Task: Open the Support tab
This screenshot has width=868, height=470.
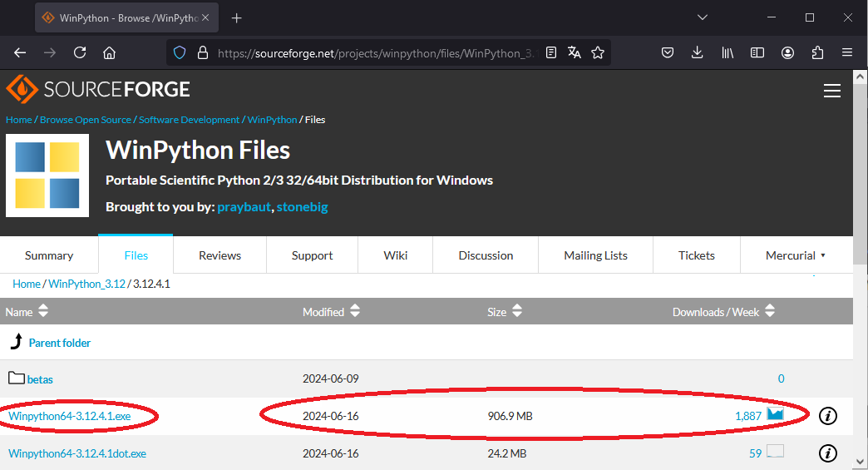Action: [313, 255]
